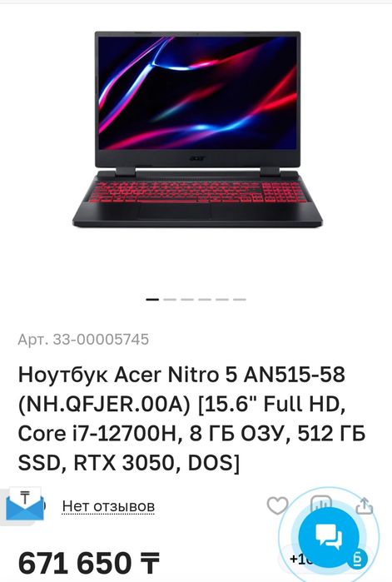Add laptop to favorites with heart icon
This screenshot has height=582, width=392.
[277, 505]
